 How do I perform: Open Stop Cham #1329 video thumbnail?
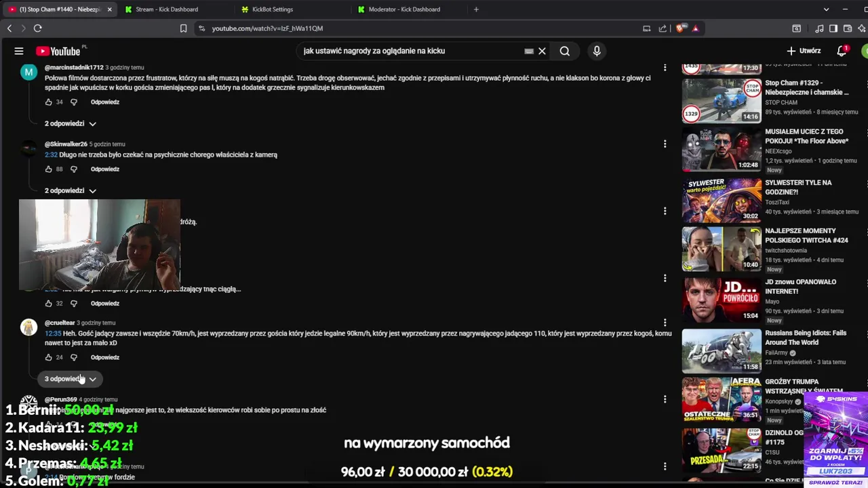click(722, 100)
